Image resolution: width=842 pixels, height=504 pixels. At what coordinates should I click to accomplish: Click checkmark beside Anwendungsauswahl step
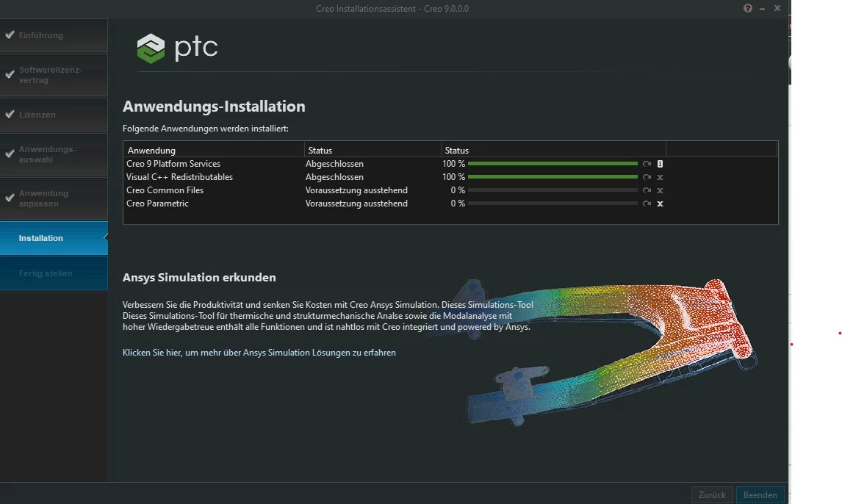click(10, 154)
